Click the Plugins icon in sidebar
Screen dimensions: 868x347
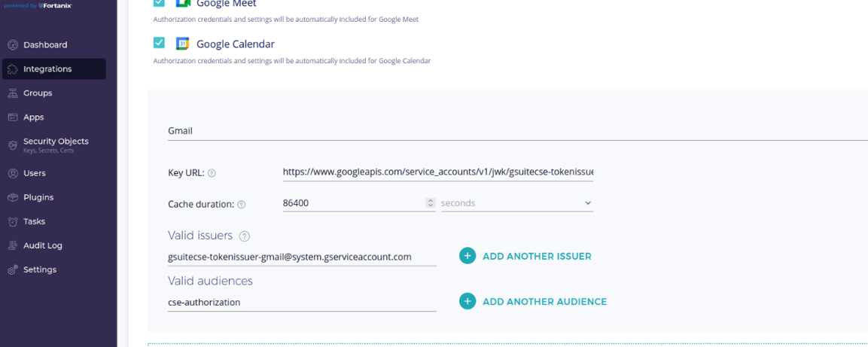pos(13,197)
